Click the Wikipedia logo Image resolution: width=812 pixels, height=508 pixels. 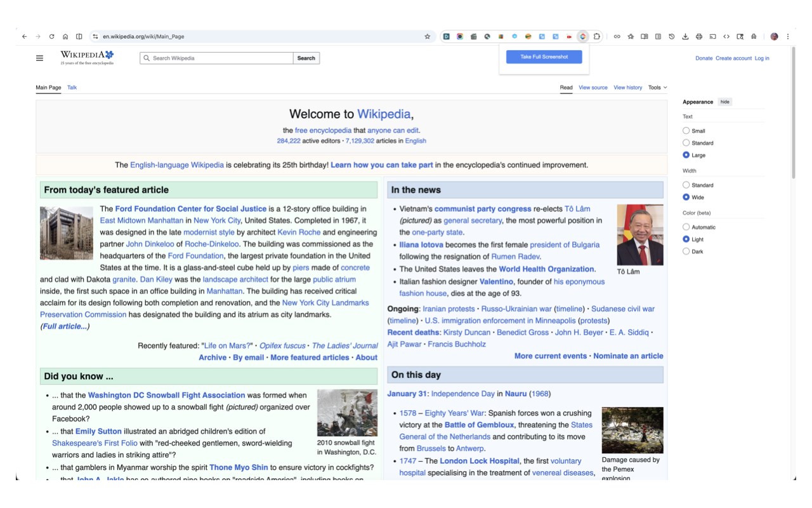tap(87, 58)
